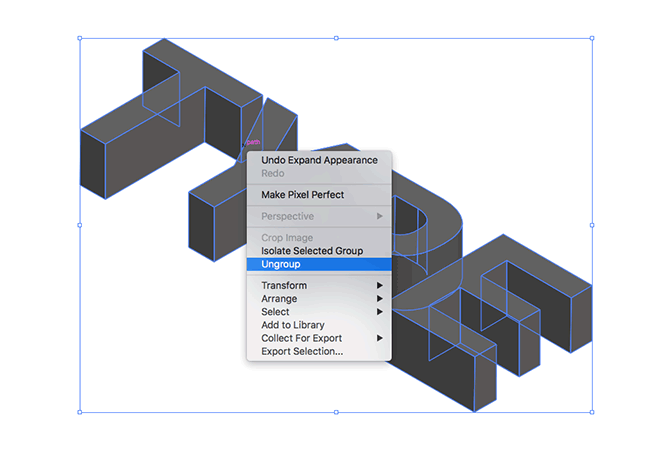
Task: Select Export Selection... in the menu
Action: [301, 351]
